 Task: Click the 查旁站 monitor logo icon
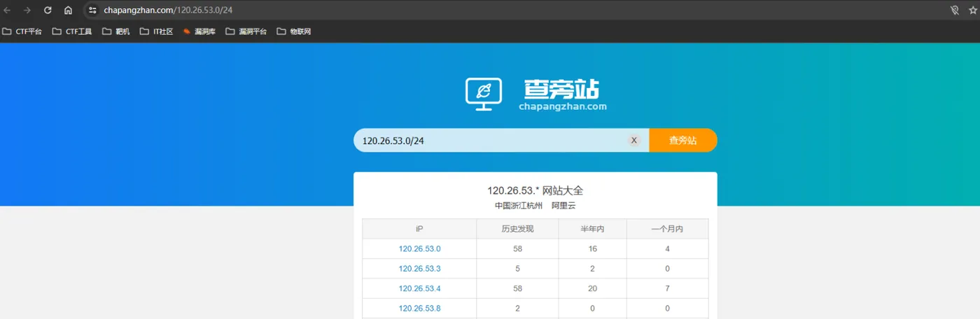pos(484,94)
